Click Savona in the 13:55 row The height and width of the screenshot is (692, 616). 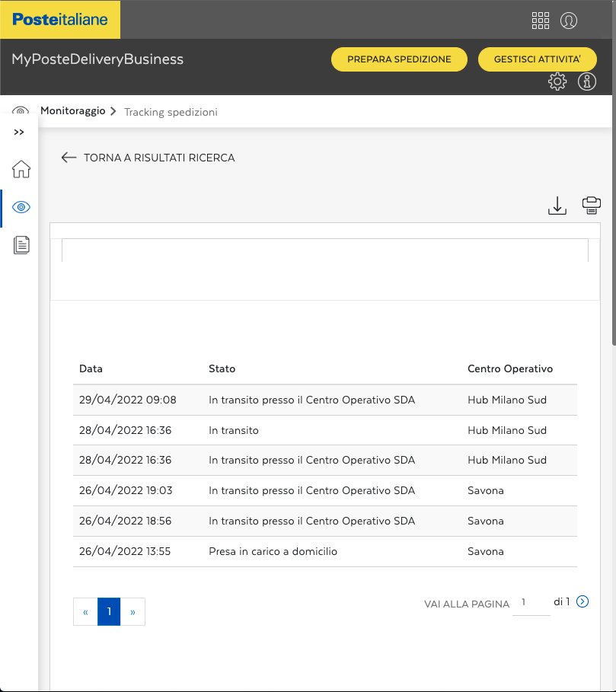click(x=486, y=551)
